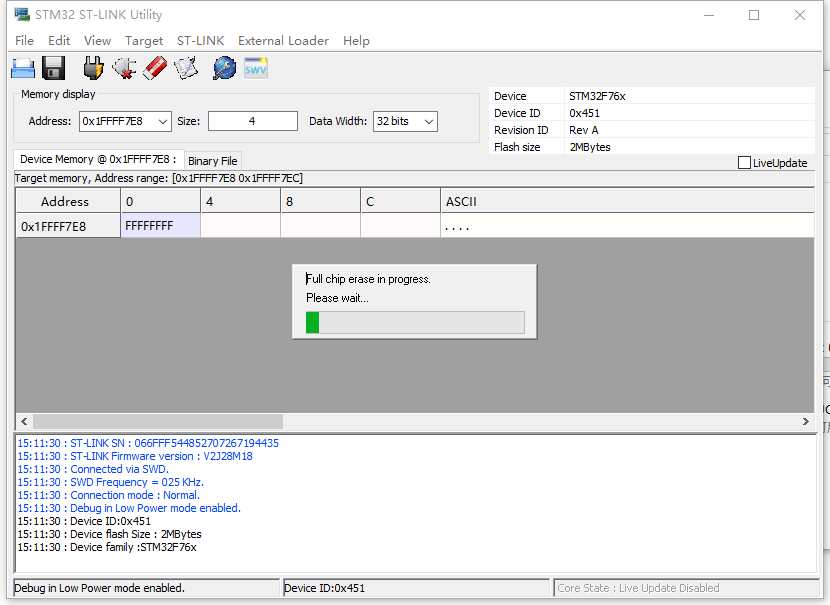Maximize the ST-LINK Utility window
This screenshot has width=830, height=605.
point(754,15)
